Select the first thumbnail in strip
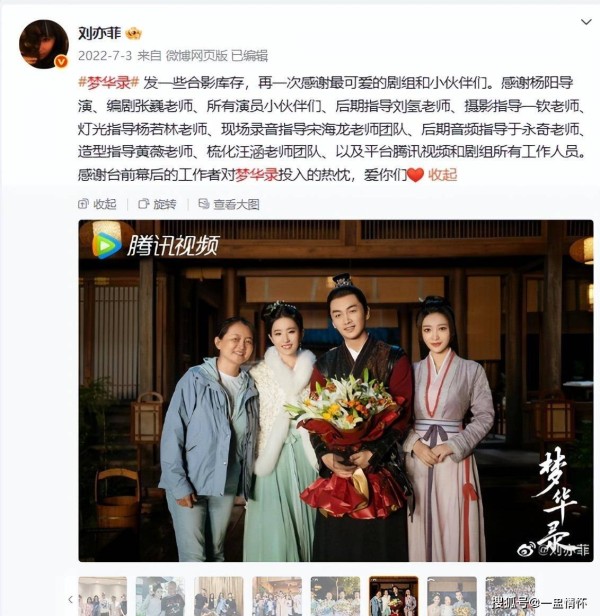This screenshot has width=600, height=616. point(103,596)
